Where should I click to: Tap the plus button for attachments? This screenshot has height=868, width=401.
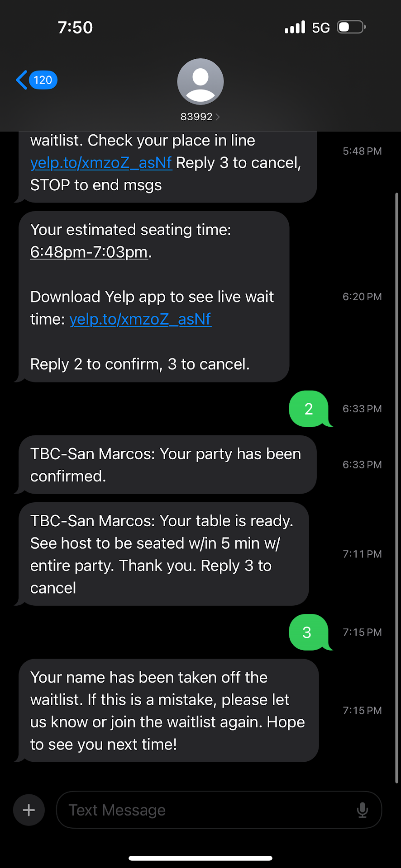click(29, 810)
